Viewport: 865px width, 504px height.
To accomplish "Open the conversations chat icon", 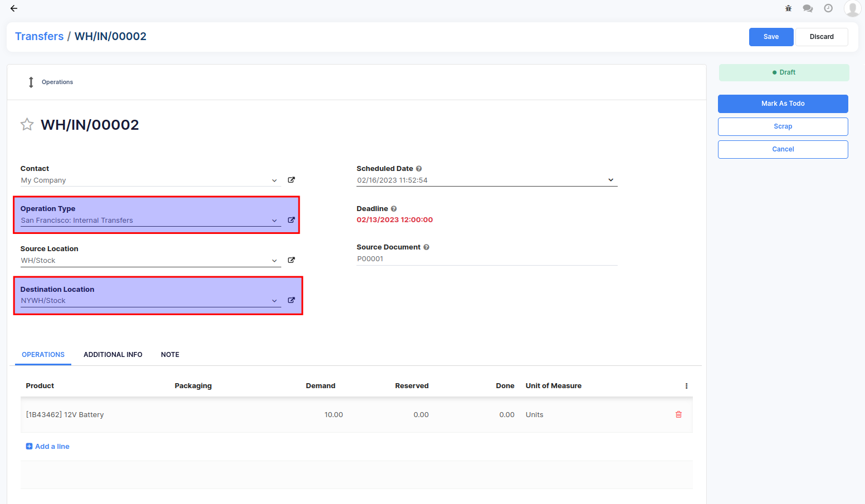I will pos(808,8).
